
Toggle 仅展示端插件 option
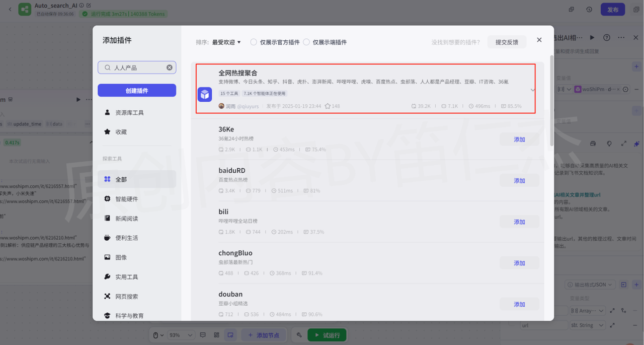306,42
